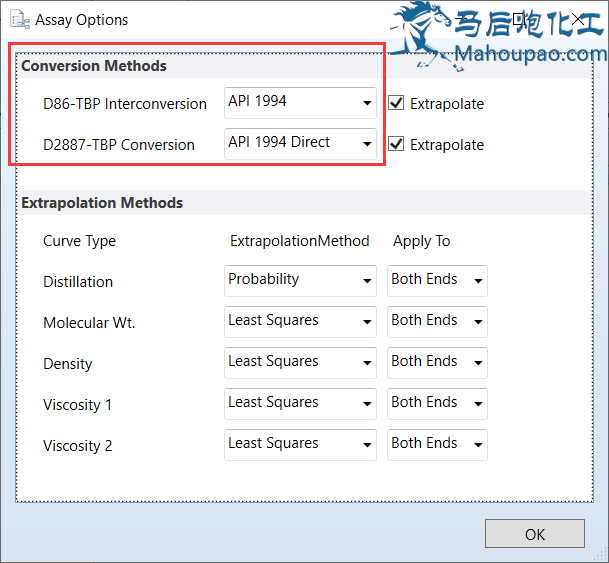The width and height of the screenshot is (609, 563).
Task: Toggle Extrapolate for D2887-TBP Conversion
Action: [x=397, y=144]
